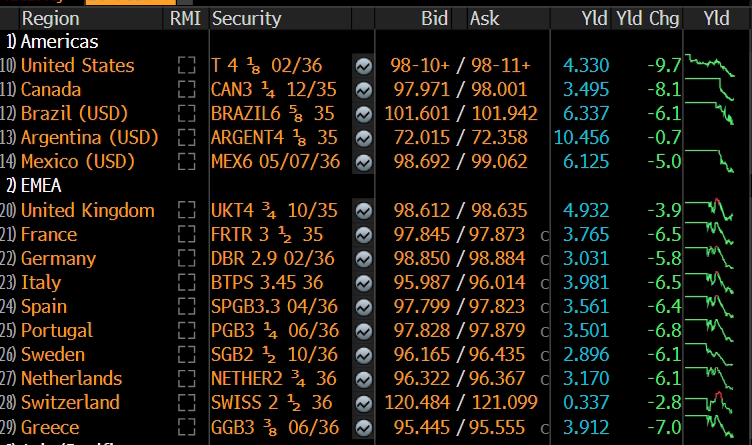752x445 pixels.
Task: Select the United States region link
Action: point(78,65)
